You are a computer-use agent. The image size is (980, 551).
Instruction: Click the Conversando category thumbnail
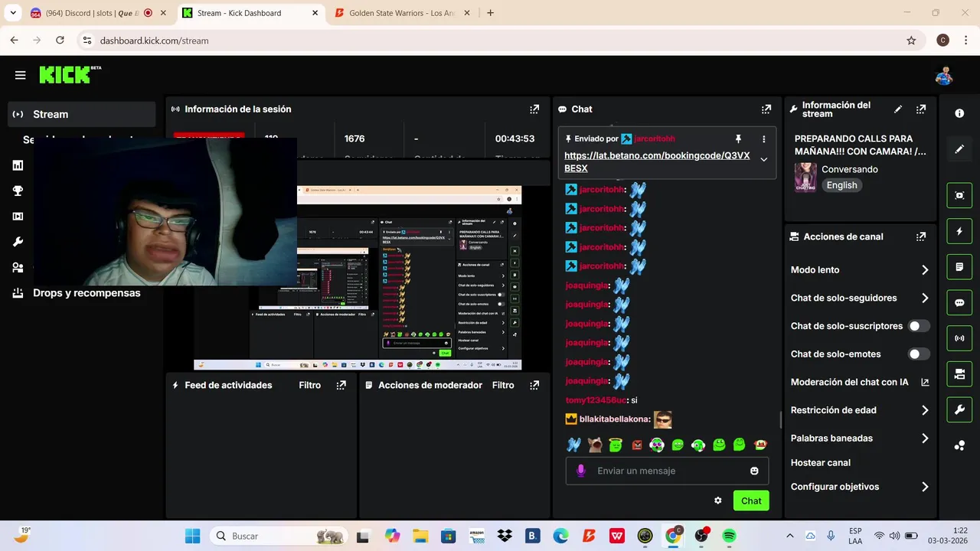point(805,177)
